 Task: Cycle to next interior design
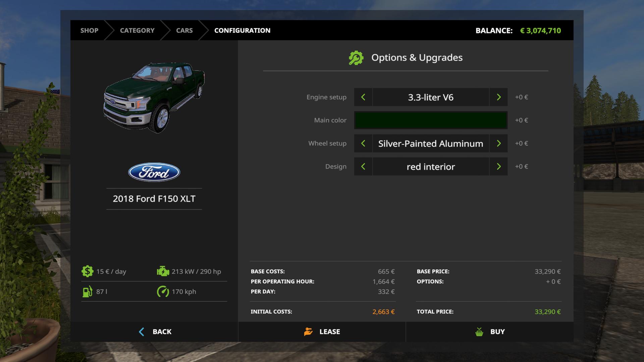pyautogui.click(x=498, y=167)
